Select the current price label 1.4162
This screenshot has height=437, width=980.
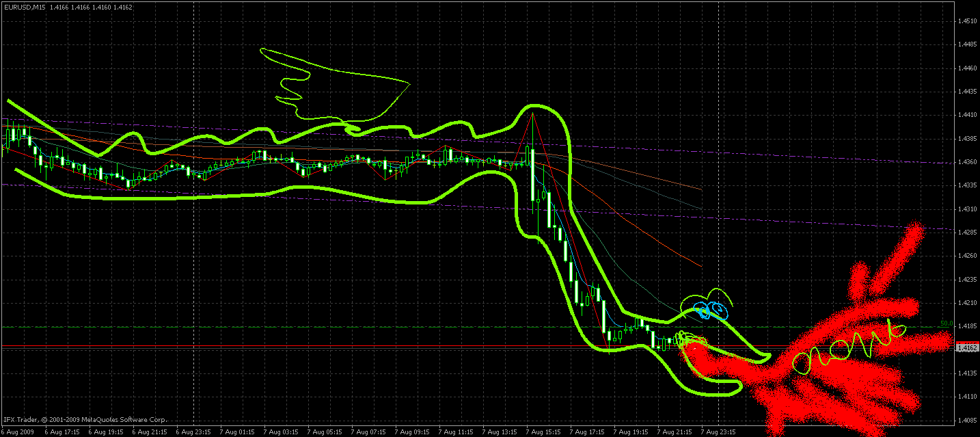pyautogui.click(x=967, y=348)
